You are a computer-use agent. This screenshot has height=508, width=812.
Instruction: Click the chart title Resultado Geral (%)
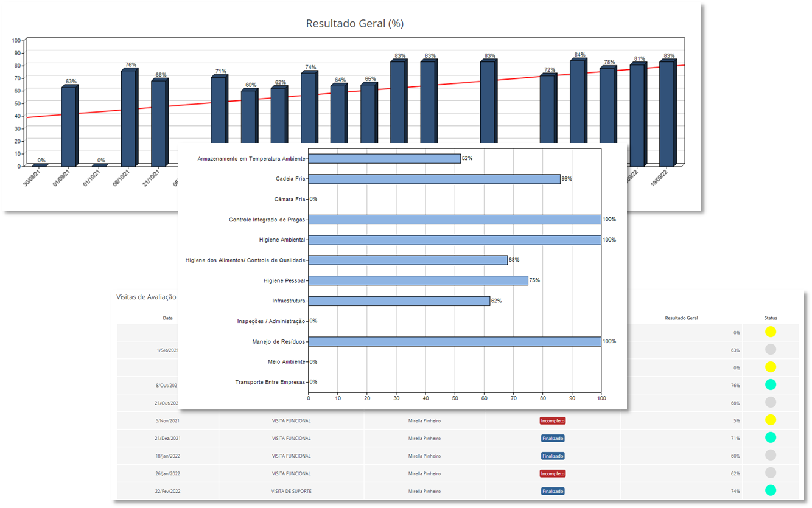[x=354, y=24]
